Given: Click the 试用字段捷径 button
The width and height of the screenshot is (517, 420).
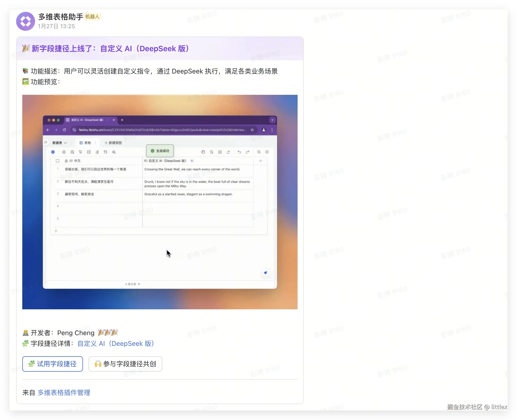Looking at the screenshot, I should click(x=52, y=364).
